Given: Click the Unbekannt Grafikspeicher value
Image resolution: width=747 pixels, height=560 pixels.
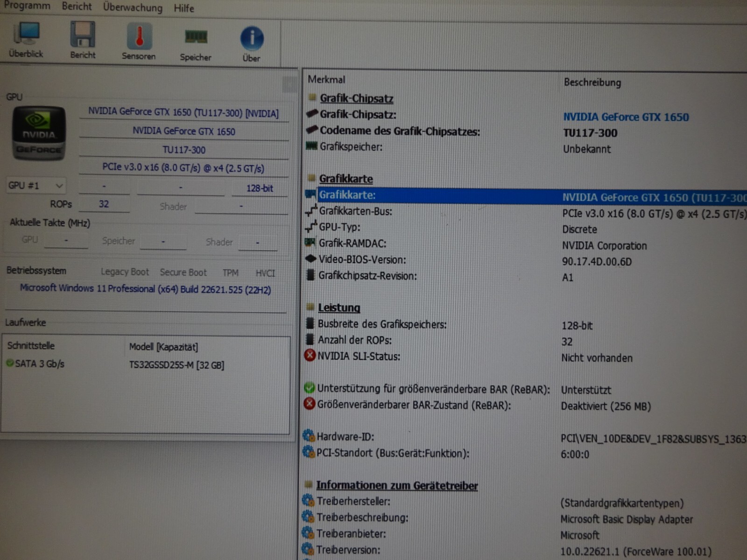Looking at the screenshot, I should click(x=587, y=149).
